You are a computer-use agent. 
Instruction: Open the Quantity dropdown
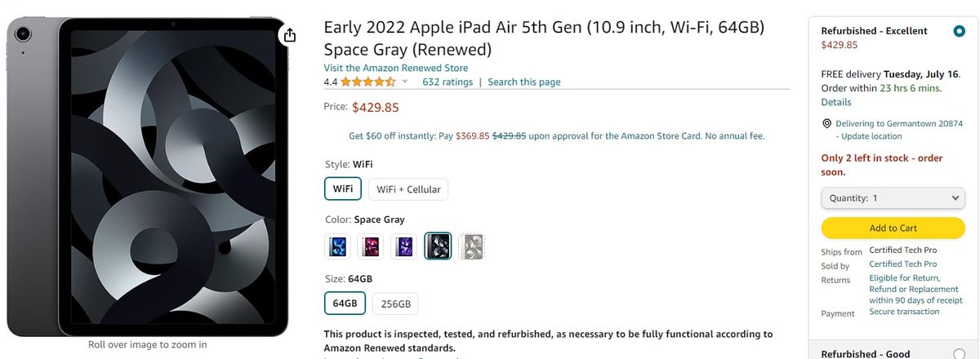pyautogui.click(x=893, y=197)
